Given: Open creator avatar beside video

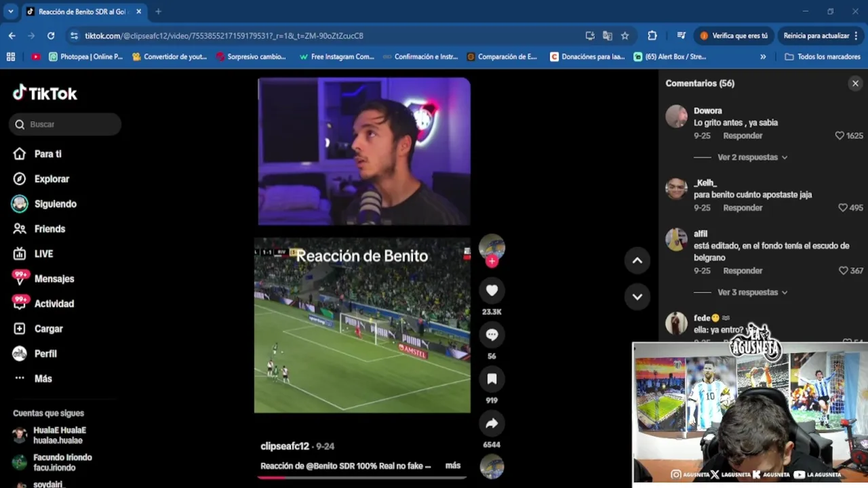Looking at the screenshot, I should (492, 247).
